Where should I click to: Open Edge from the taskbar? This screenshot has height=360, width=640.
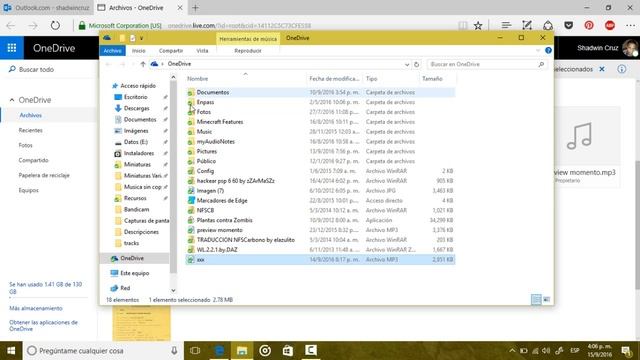click(219, 351)
